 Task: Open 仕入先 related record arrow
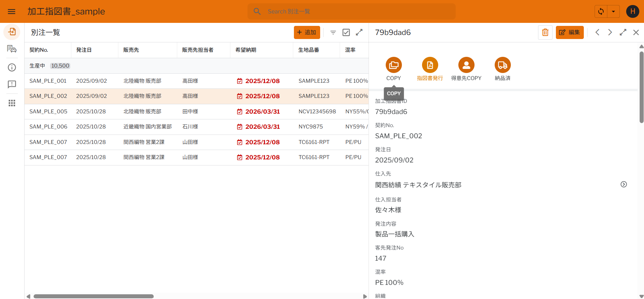623,184
